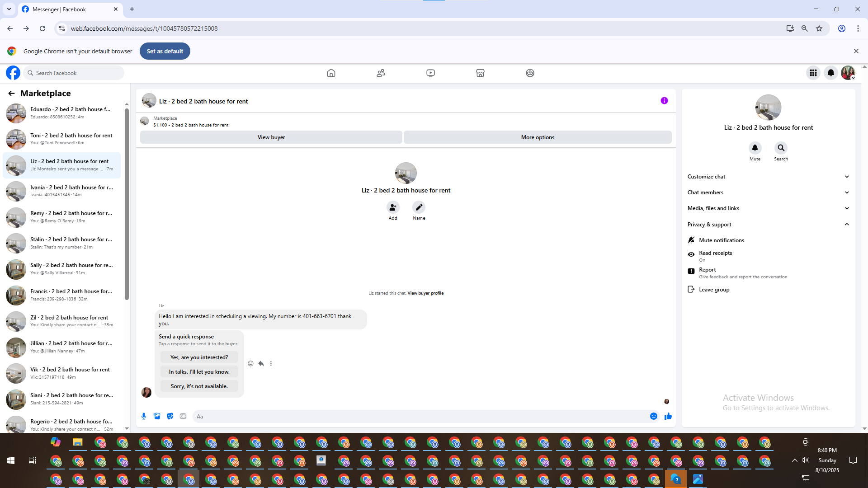868x488 pixels.
Task: Open the GIF picker icon
Action: point(183,416)
